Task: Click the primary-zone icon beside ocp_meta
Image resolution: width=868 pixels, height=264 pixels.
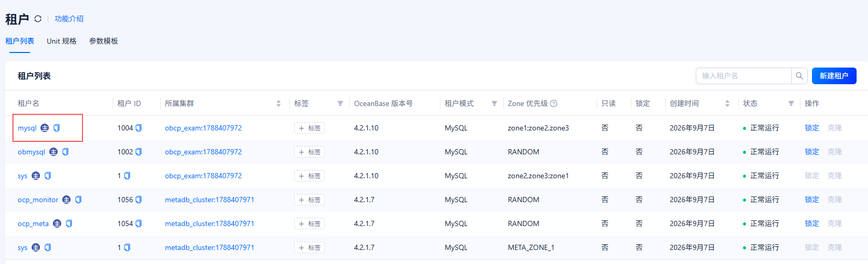Action: (x=57, y=223)
